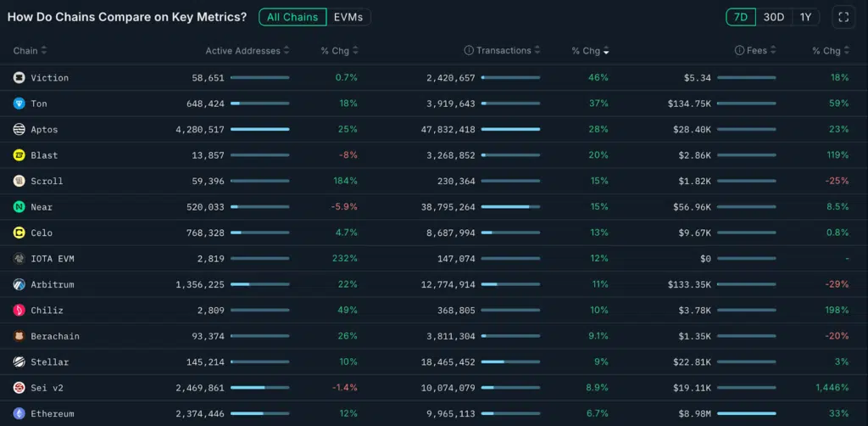Open the Berachain row link
This screenshot has width=868, height=426.
click(x=55, y=337)
